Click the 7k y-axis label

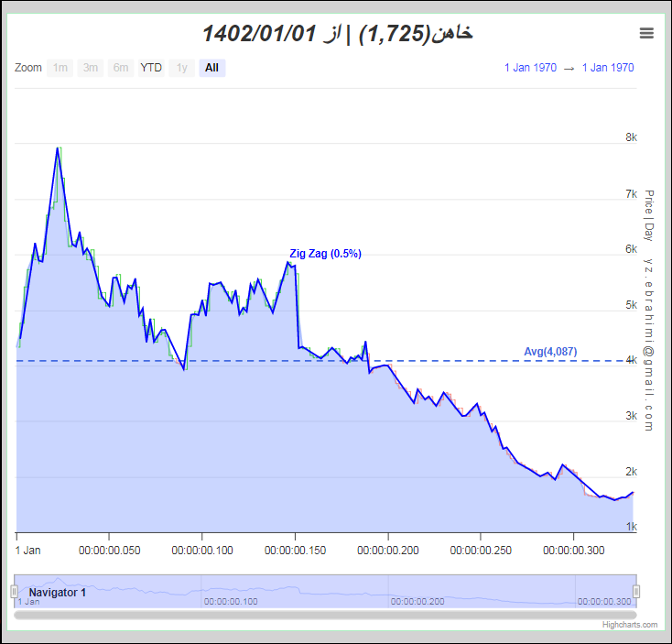coord(632,194)
